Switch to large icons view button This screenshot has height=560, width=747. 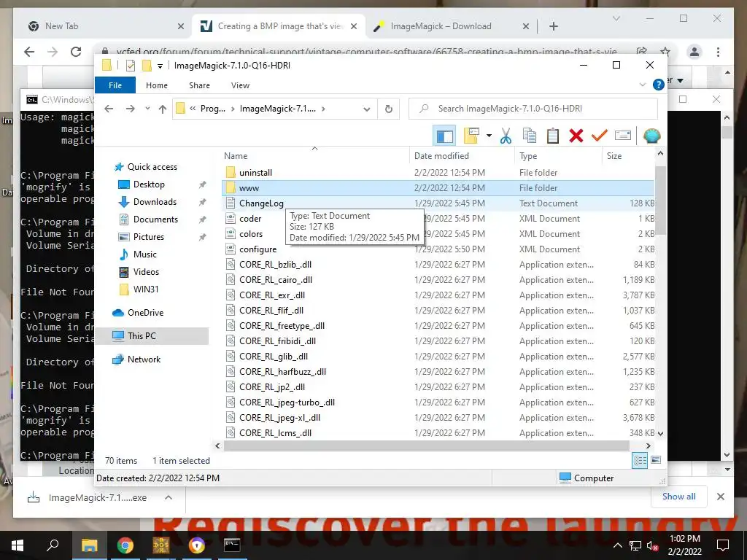[x=656, y=460]
